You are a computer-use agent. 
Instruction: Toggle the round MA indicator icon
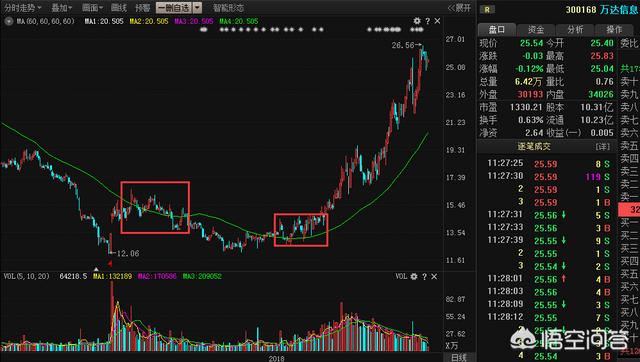[9, 21]
